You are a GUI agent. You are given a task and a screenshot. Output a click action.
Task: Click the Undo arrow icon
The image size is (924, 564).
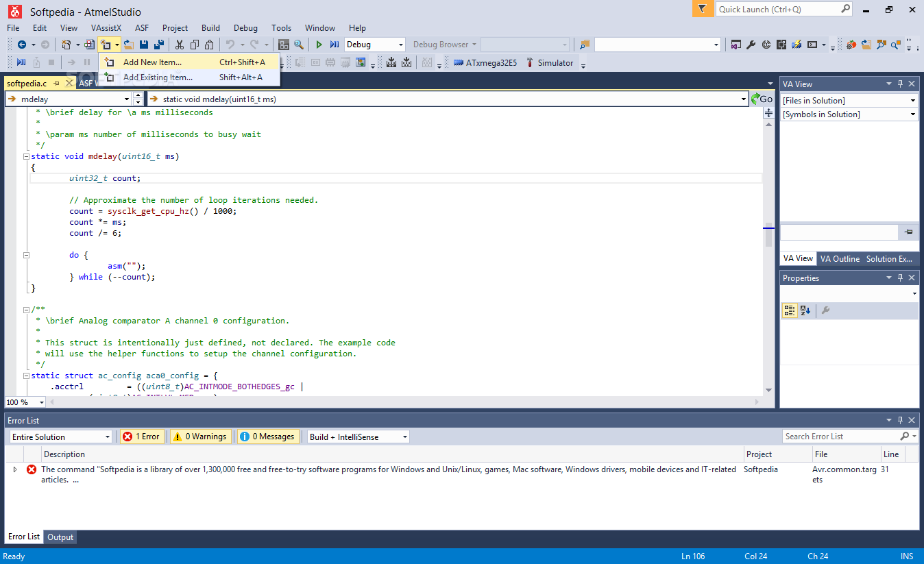pyautogui.click(x=230, y=45)
